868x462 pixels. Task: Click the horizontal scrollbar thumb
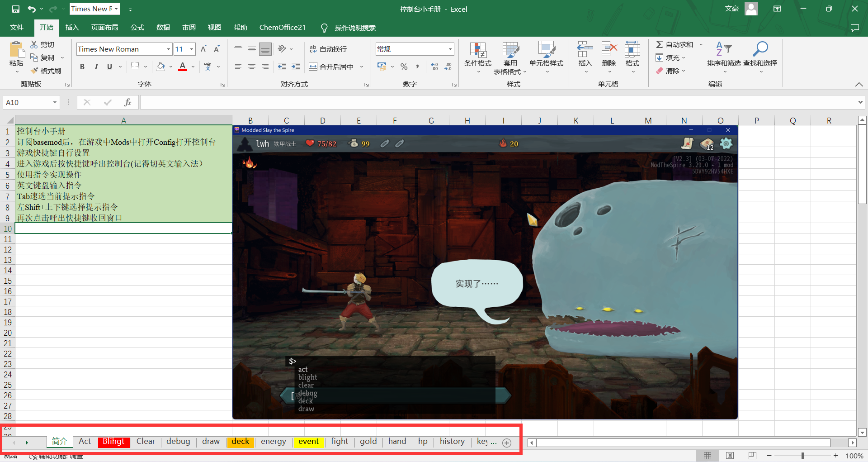(683, 443)
